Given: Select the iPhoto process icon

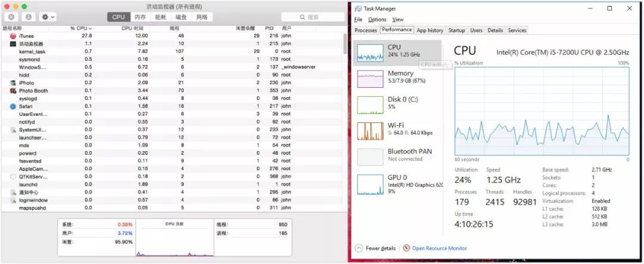Looking at the screenshot, I should (13, 82).
